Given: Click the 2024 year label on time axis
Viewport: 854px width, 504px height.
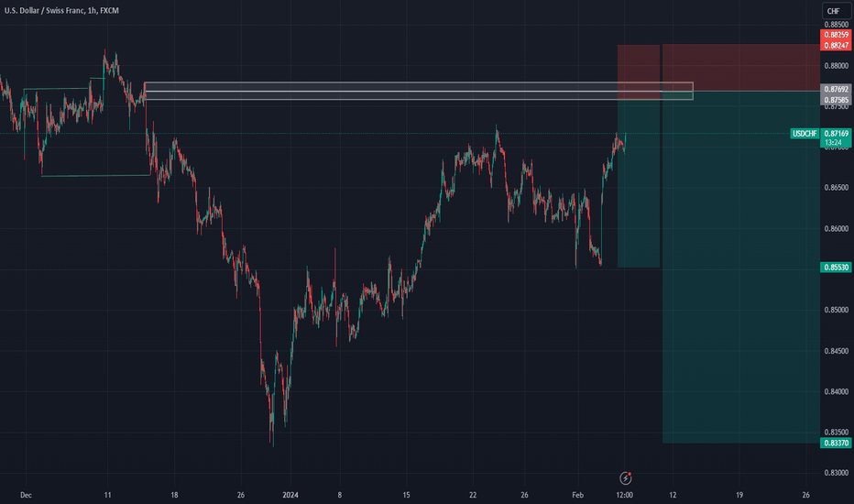Looking at the screenshot, I should pos(290,495).
